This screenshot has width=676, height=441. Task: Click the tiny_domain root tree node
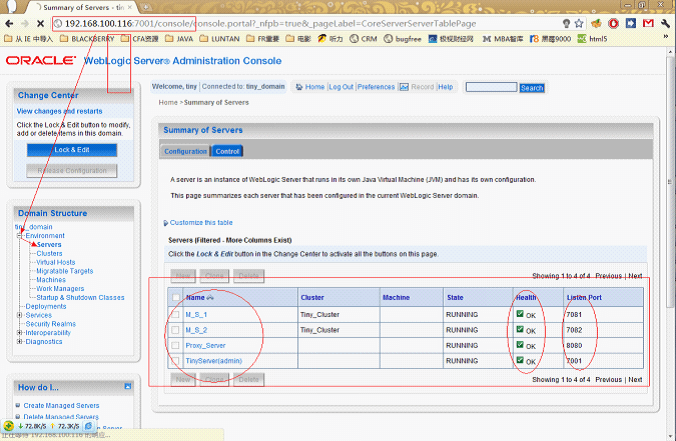coord(34,227)
